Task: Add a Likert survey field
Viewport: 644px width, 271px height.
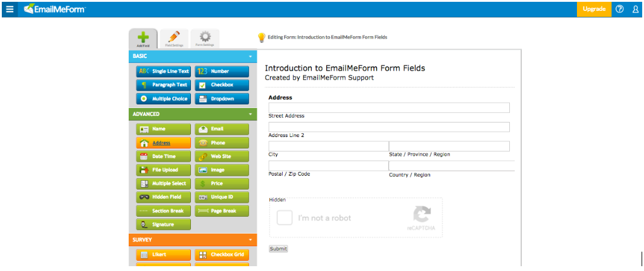Action: coord(164,255)
